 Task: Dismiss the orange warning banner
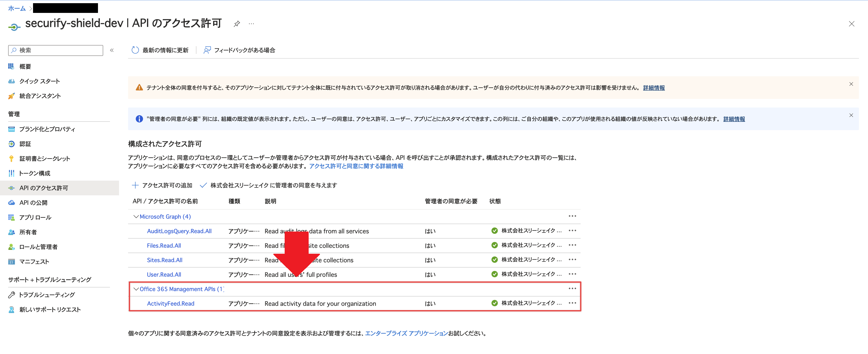(x=851, y=84)
